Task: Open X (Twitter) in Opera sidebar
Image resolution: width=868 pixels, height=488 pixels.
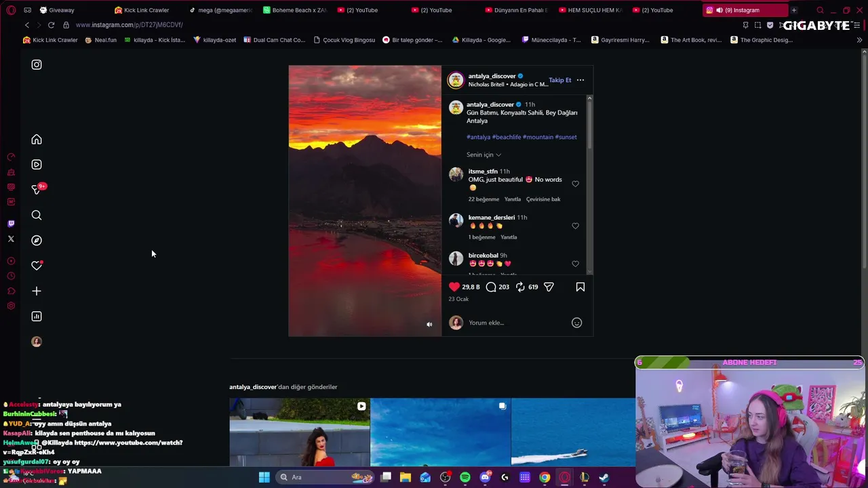Action: [x=11, y=239]
